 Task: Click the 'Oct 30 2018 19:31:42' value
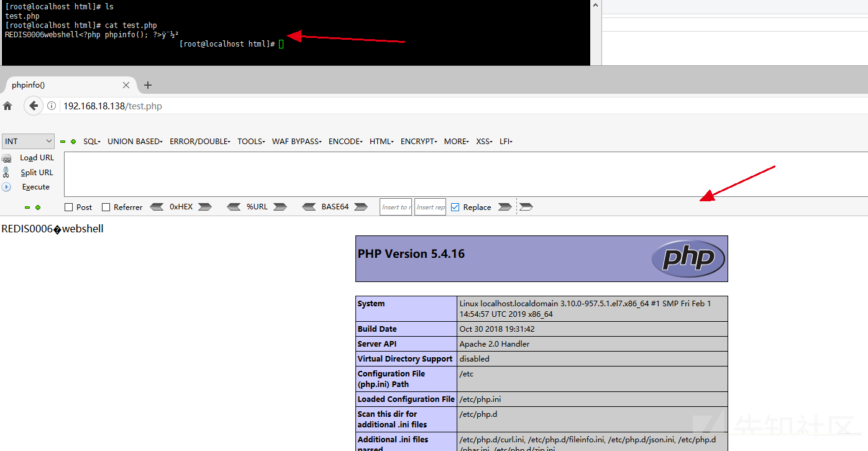[497, 329]
